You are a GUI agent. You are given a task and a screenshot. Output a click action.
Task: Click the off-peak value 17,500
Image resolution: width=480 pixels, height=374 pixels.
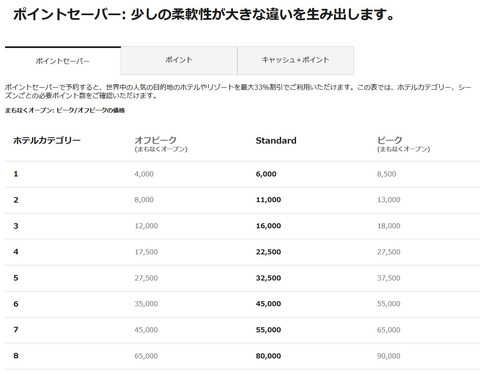click(146, 252)
